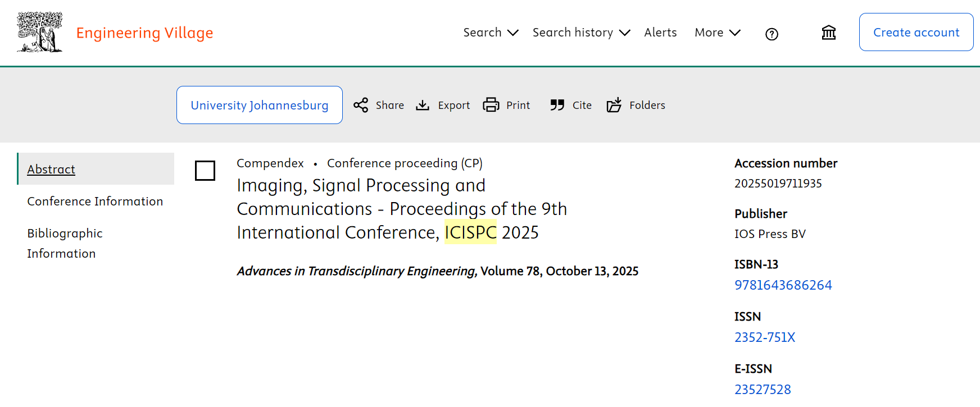Open the Folders icon

coord(614,105)
